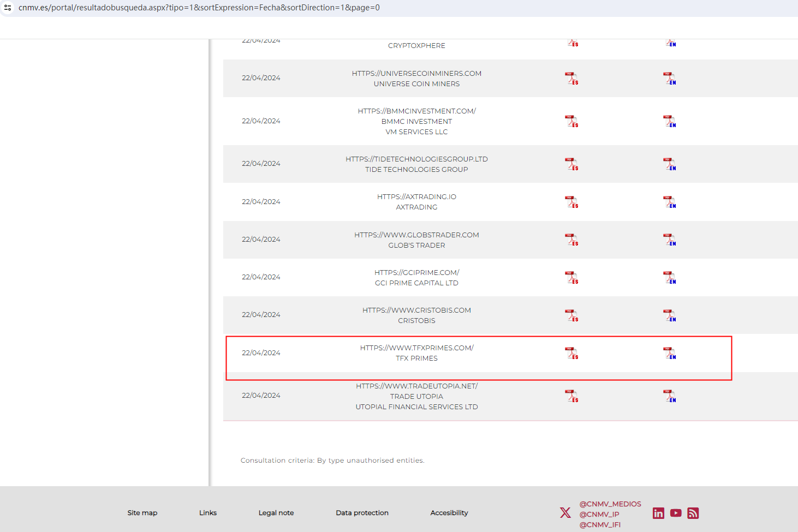Screen dimensions: 798x532
Task: Open the Legal note link
Action: [276, 513]
